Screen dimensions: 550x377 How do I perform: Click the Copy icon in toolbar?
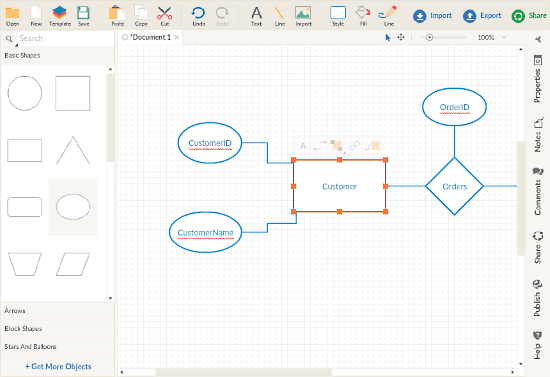point(141,16)
